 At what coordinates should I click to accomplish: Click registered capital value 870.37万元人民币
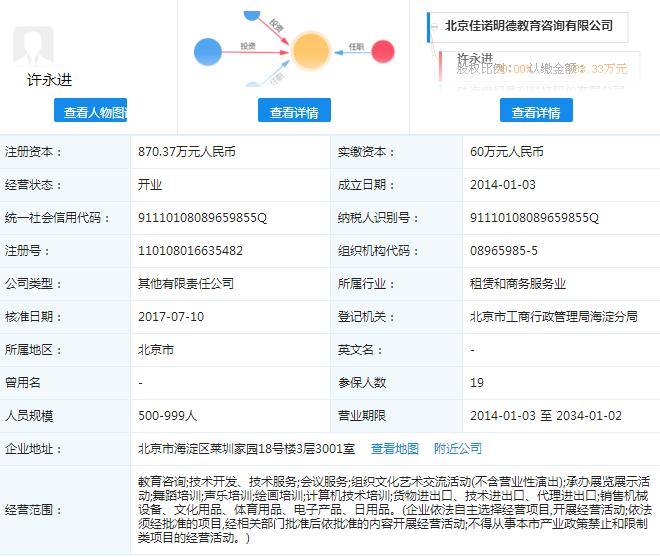click(x=187, y=152)
